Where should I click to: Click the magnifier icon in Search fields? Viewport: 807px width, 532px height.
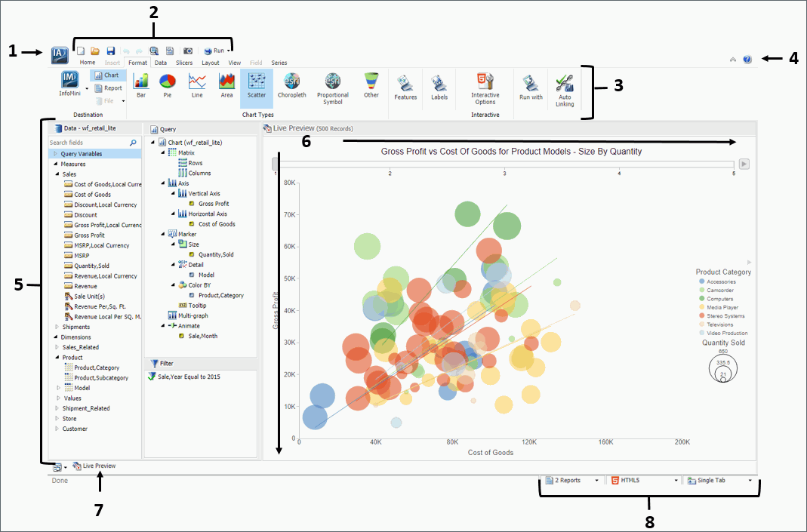[134, 143]
